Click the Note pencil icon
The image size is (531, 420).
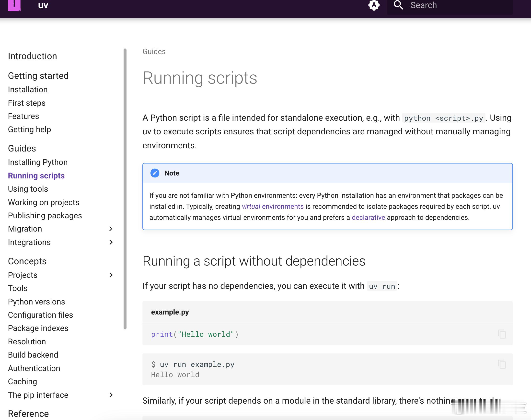[155, 173]
